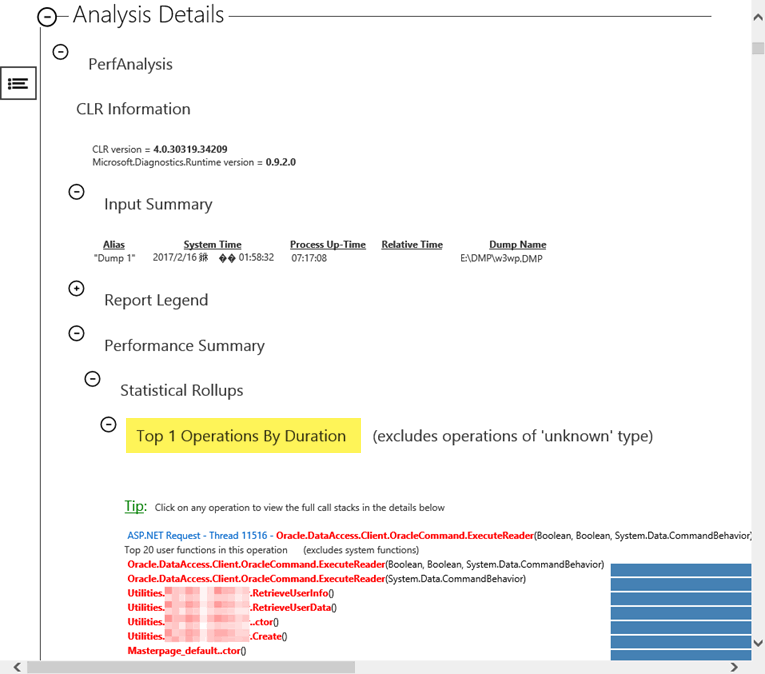
Task: Open the table of contents list icon
Action: [x=18, y=84]
